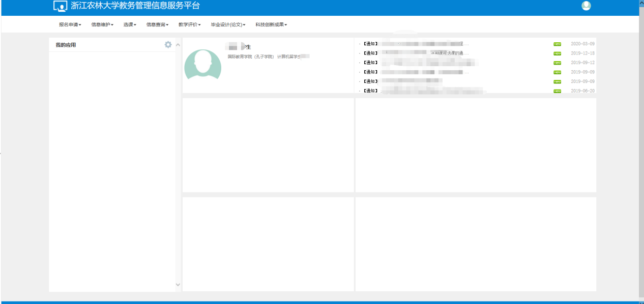Open the 教学评价 menu
Viewport: 644px width, 304px height.
[189, 24]
